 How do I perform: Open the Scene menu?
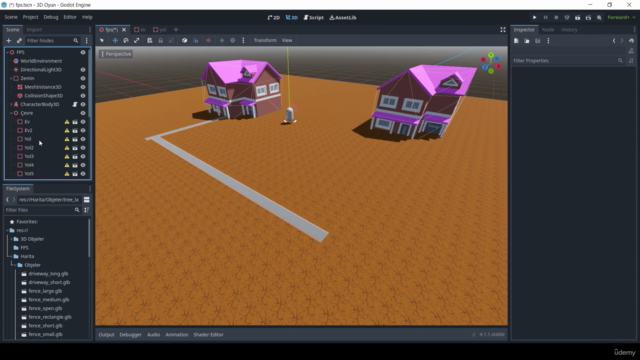coord(11,17)
